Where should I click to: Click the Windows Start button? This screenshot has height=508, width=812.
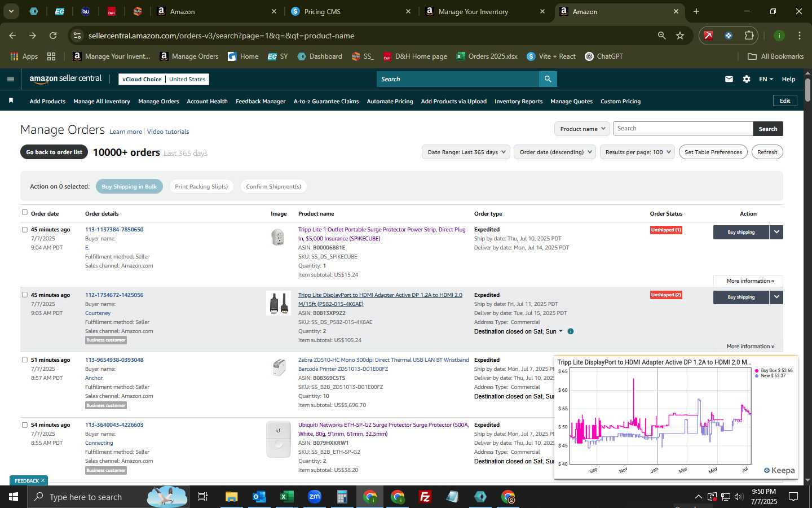tap(14, 497)
